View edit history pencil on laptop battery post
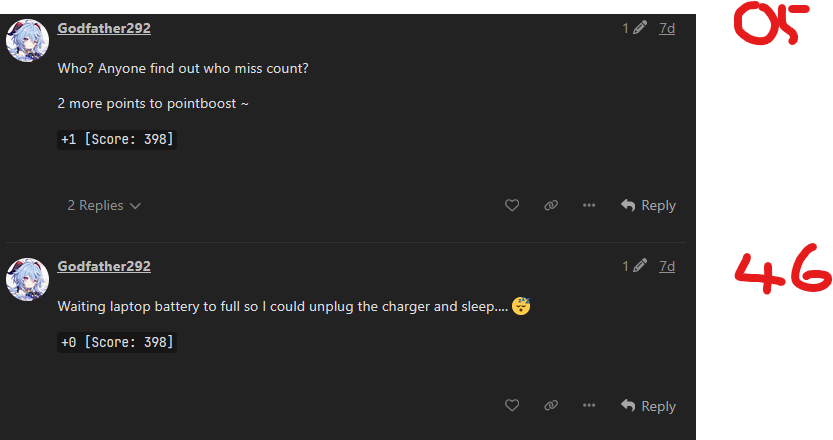Screen dimensions: 833x440 635,266
